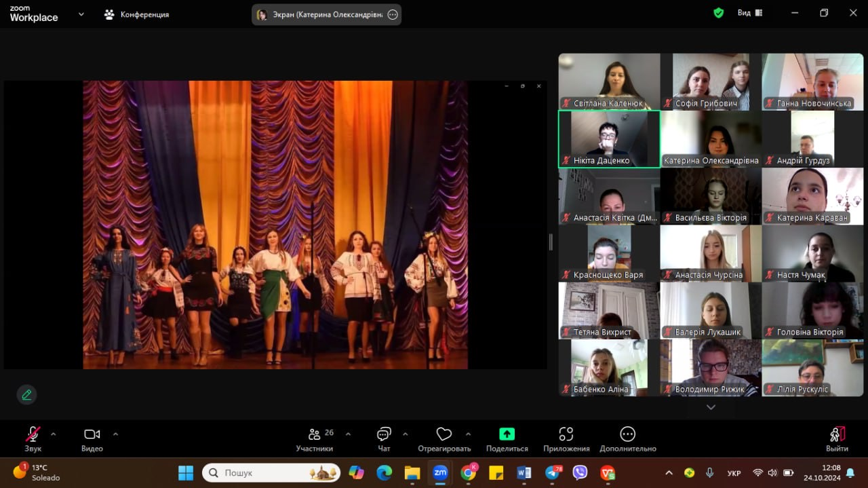Screen dimensions: 868x488
Task: Expand video options arrow next to Видео
Action: click(115, 434)
